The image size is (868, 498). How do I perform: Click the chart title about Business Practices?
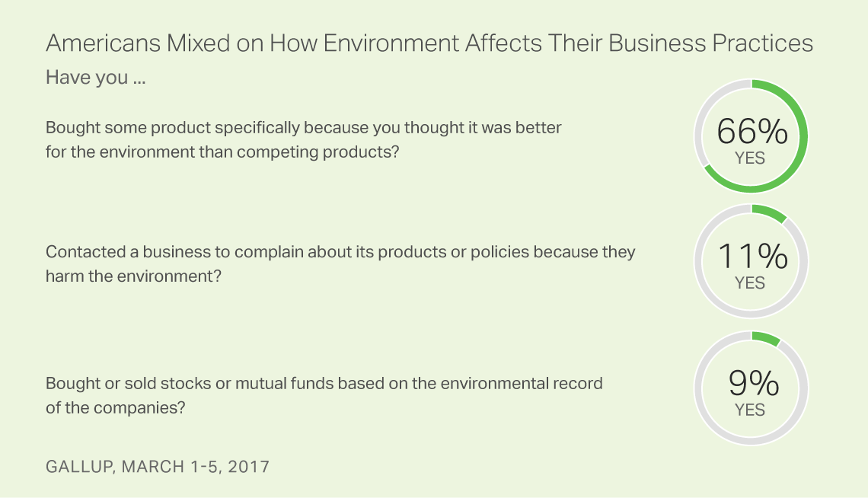coord(429,43)
